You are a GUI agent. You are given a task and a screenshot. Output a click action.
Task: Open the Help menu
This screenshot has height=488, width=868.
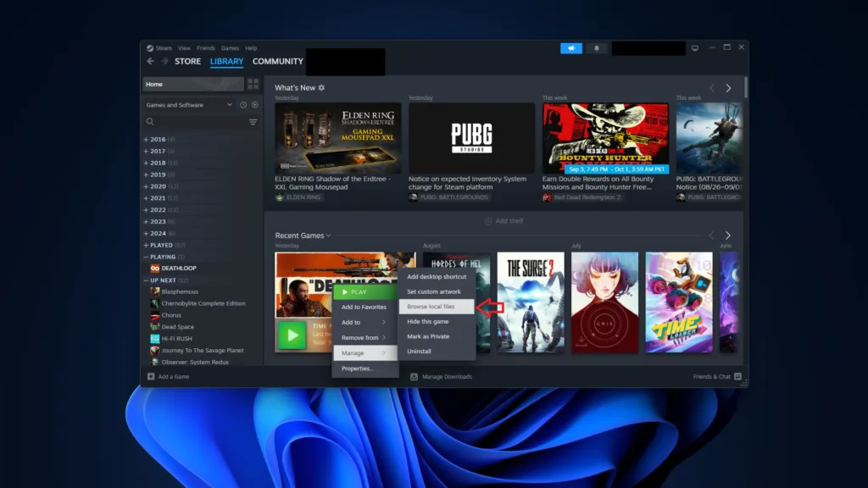[251, 48]
